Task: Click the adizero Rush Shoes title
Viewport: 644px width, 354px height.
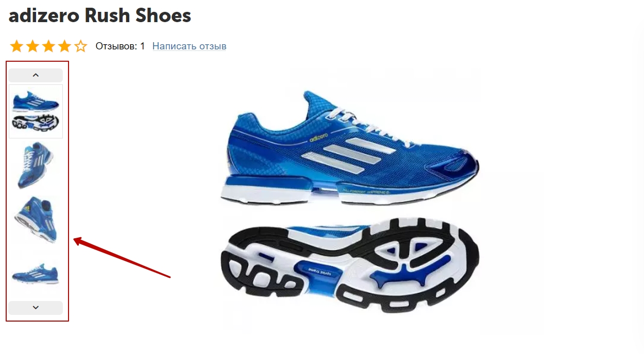Action: 100,16
